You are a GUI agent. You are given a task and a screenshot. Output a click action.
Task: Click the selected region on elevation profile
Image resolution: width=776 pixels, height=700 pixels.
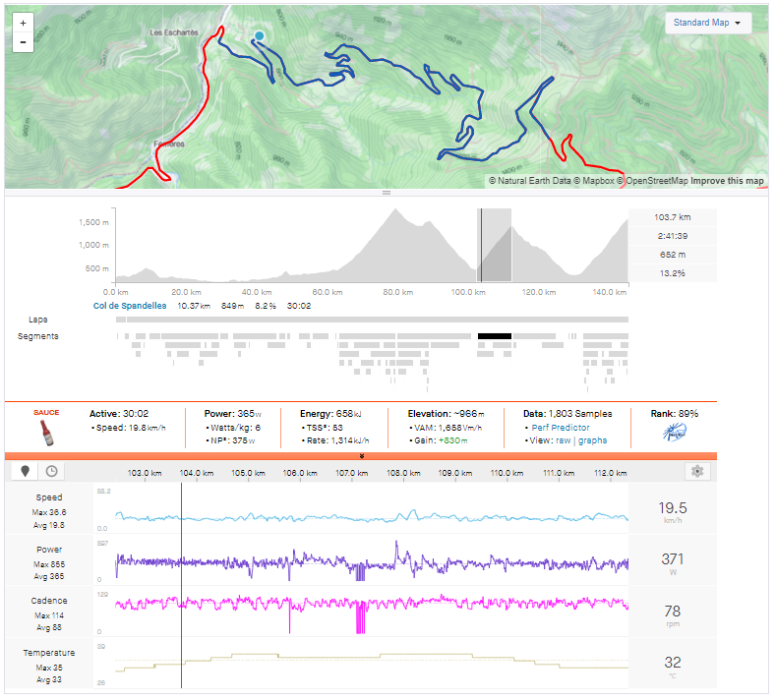(x=496, y=246)
